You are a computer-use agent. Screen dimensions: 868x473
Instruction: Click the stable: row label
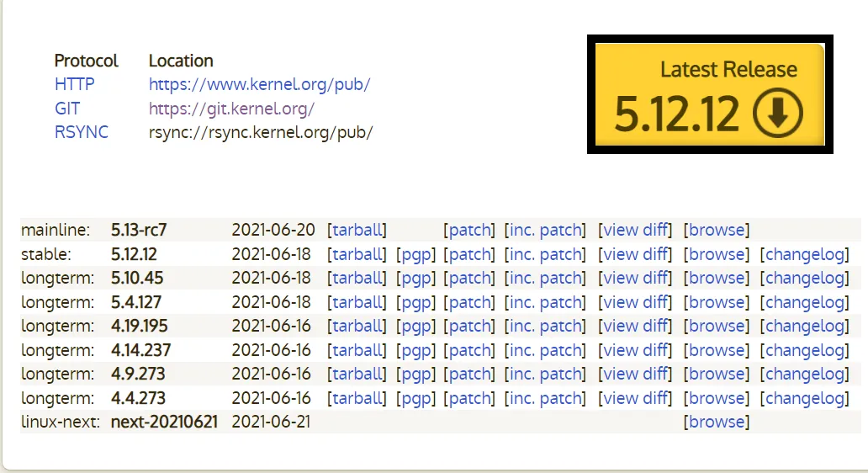[x=46, y=254]
